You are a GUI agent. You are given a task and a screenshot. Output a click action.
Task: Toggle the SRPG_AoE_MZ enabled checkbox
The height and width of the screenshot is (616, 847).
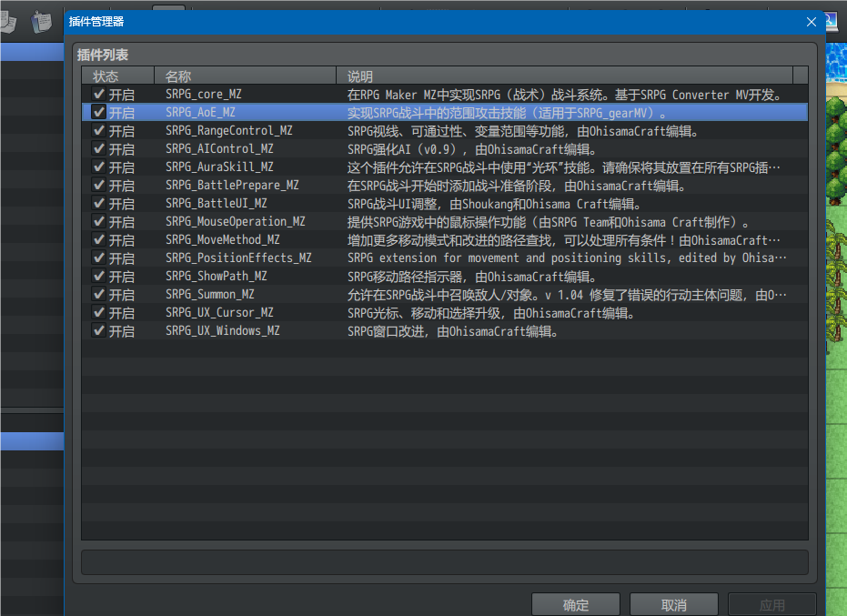pyautogui.click(x=99, y=113)
